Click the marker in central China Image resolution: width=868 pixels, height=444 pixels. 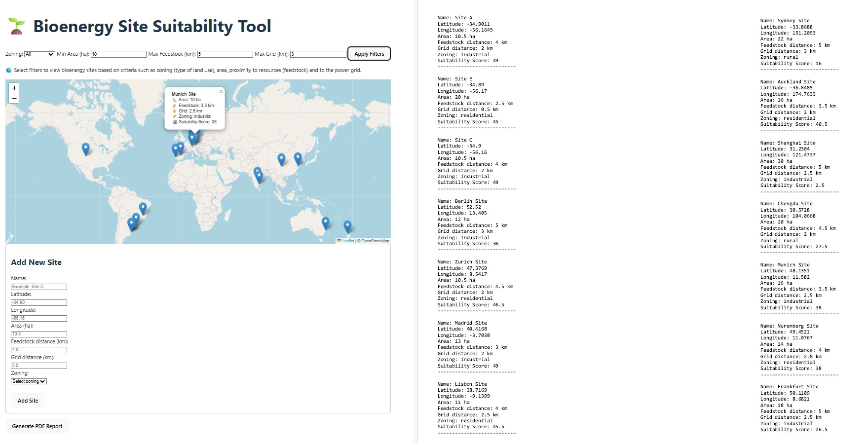click(x=281, y=158)
